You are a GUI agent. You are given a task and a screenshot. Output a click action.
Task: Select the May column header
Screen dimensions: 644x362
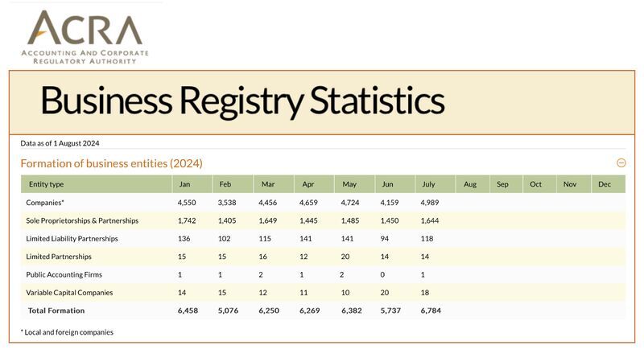pos(349,184)
